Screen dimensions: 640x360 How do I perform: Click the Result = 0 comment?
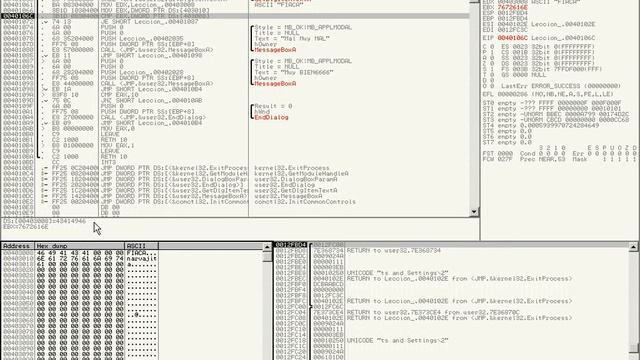click(273, 106)
